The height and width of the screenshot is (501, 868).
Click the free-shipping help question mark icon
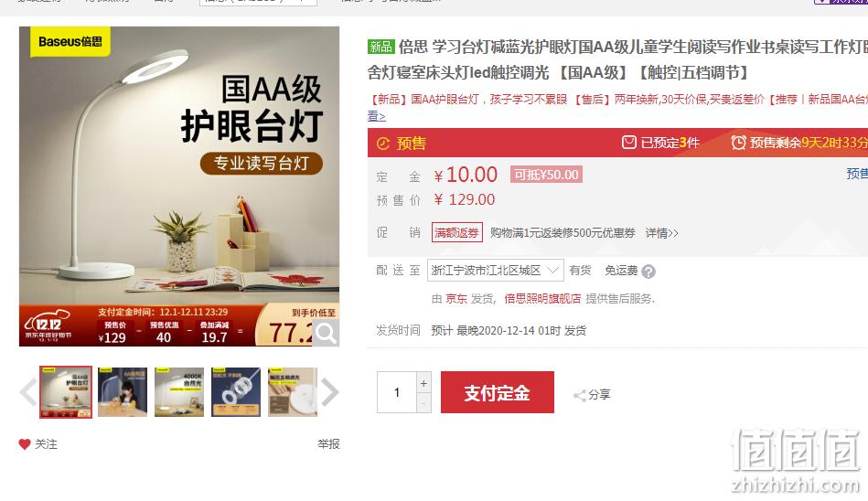click(x=648, y=272)
